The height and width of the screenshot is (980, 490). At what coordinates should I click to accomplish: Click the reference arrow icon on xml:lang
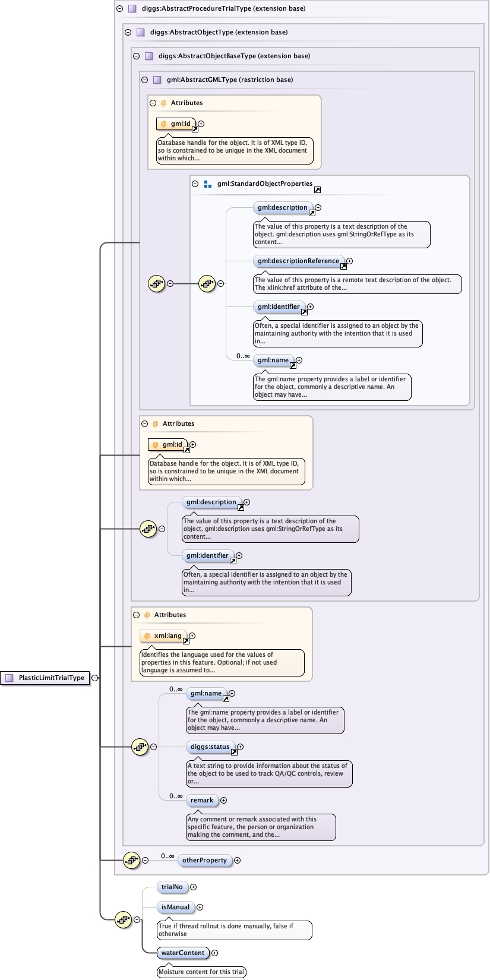point(186,641)
